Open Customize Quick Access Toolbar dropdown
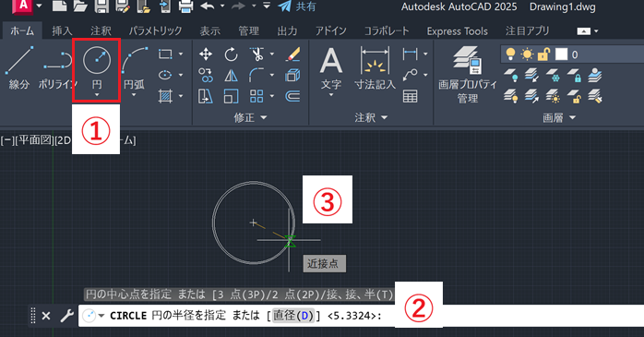Viewport: 644px width, 337px height. [x=267, y=6]
